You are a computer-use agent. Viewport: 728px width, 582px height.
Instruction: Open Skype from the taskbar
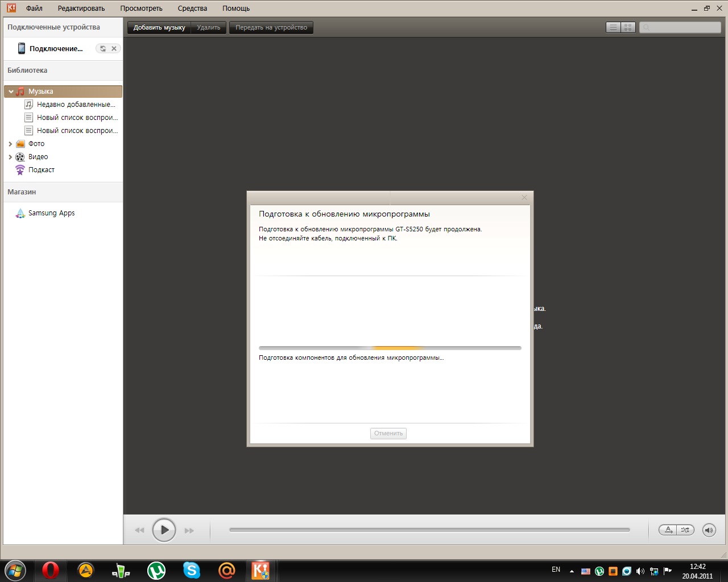[192, 571]
